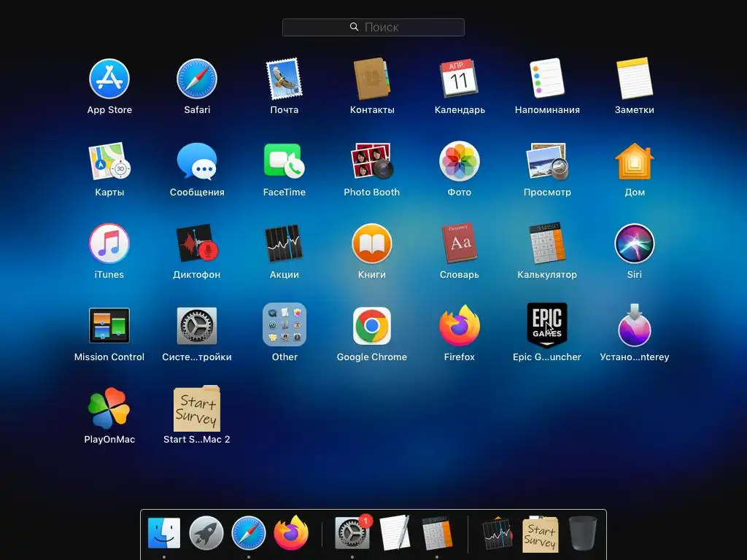Screen dimensions: 747x560
Task: Launch PlayOnMac
Action: tap(109, 408)
